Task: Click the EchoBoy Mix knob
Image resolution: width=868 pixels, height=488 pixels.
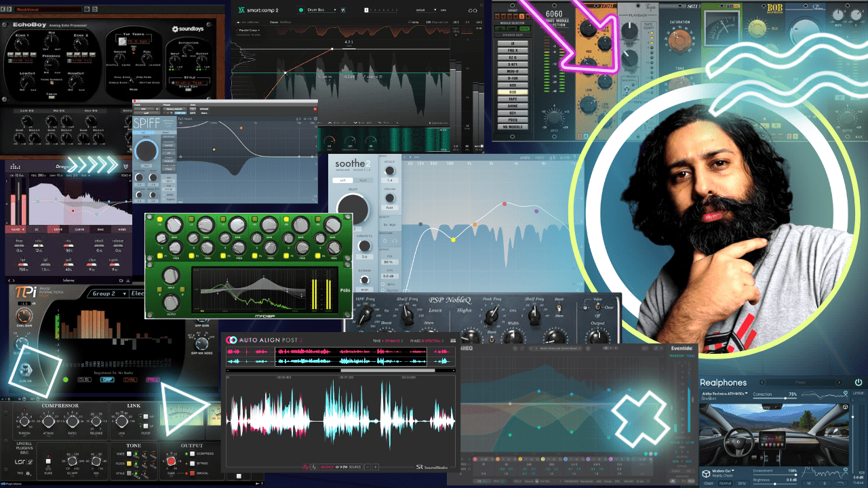Action: 51,41
